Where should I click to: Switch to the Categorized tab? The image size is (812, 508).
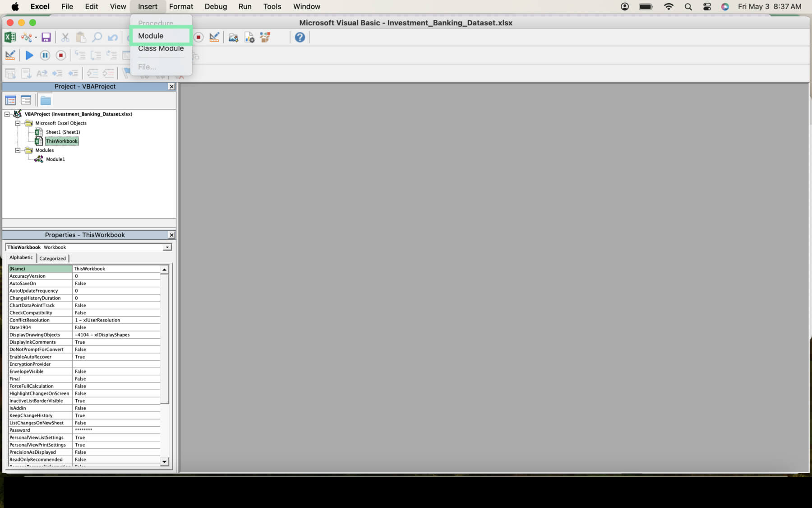coord(52,259)
